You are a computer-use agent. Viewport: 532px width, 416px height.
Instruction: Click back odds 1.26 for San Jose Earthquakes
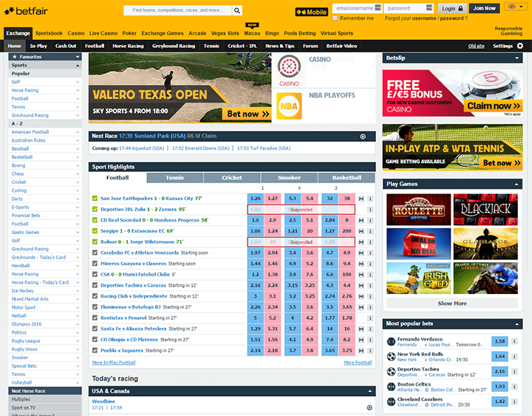(x=256, y=199)
